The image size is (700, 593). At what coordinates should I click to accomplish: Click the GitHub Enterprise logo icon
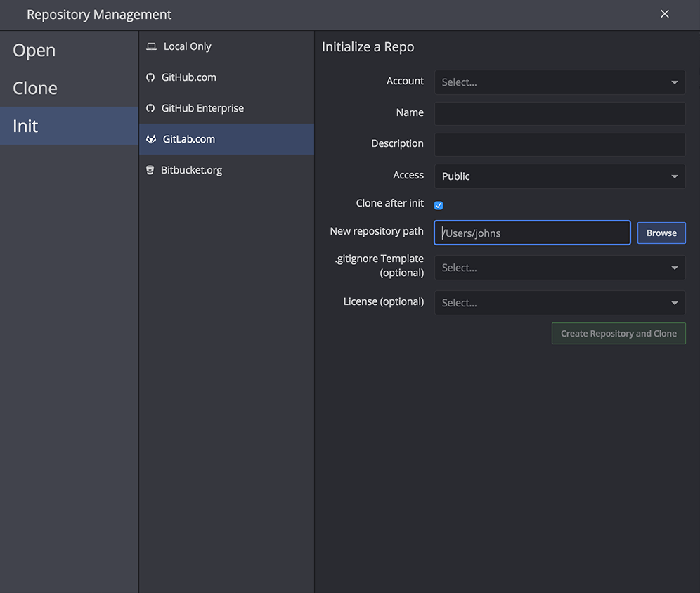150,108
